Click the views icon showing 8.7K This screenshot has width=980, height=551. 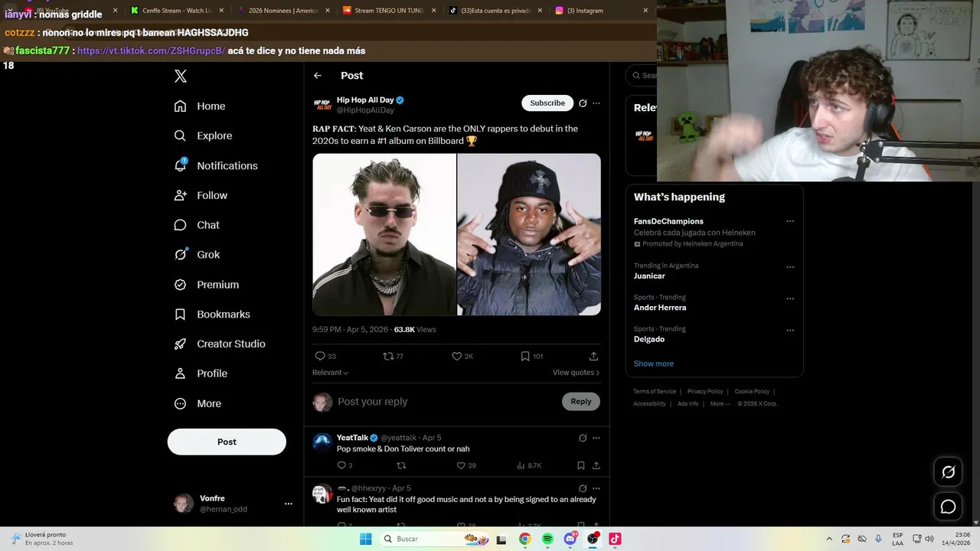521,465
